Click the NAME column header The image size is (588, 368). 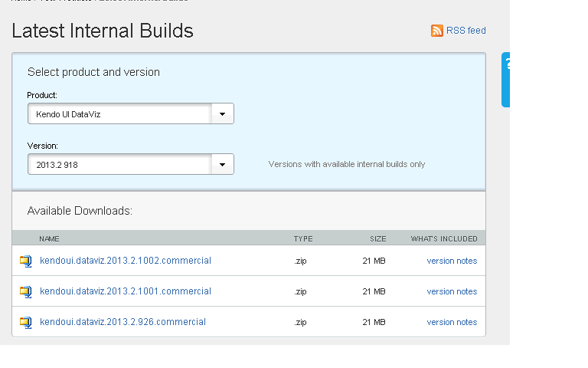pos(49,239)
